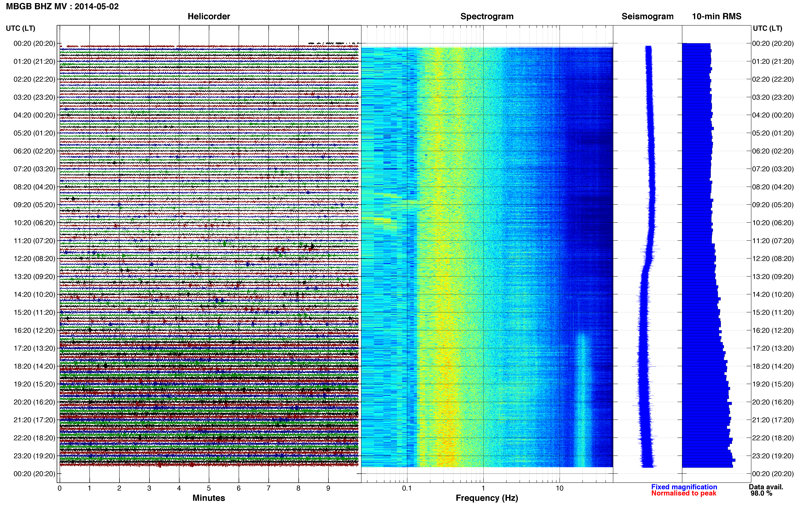Select the Fixed magnification legend text
812x508 pixels.
[684, 487]
